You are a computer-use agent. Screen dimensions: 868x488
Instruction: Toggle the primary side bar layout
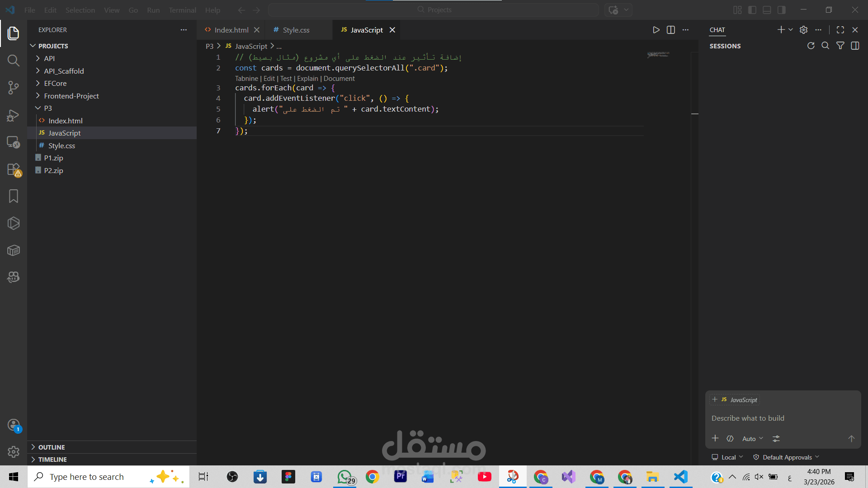coord(752,10)
